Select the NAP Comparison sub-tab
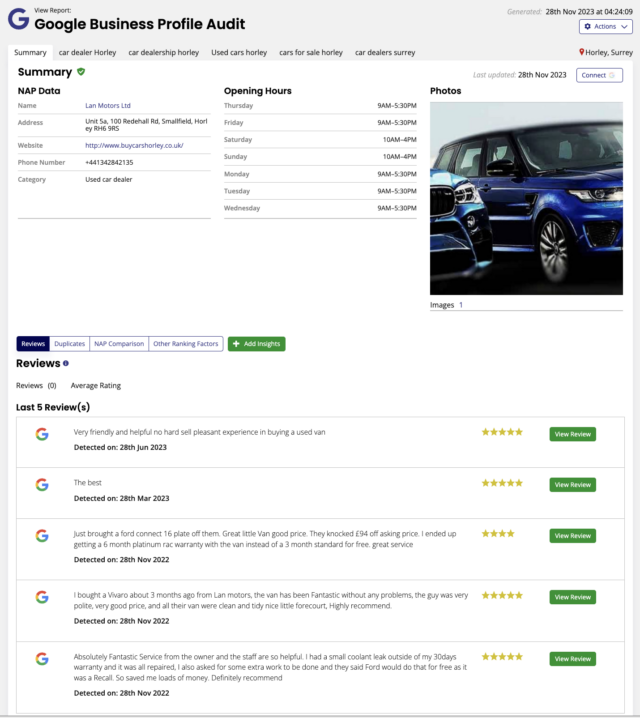 point(119,344)
